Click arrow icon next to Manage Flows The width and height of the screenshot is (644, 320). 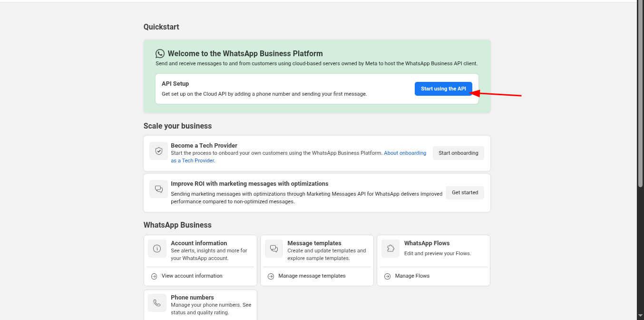pos(388,276)
